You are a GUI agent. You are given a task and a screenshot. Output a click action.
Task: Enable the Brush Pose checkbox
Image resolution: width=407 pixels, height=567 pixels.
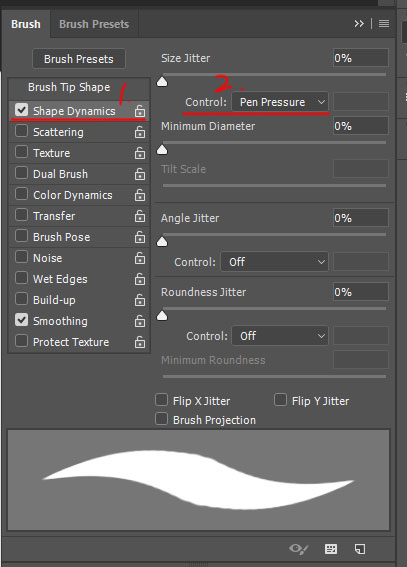pos(21,236)
